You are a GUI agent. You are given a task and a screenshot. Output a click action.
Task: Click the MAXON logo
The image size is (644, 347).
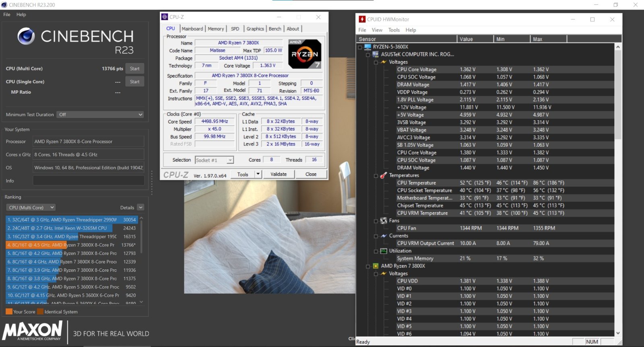point(33,331)
